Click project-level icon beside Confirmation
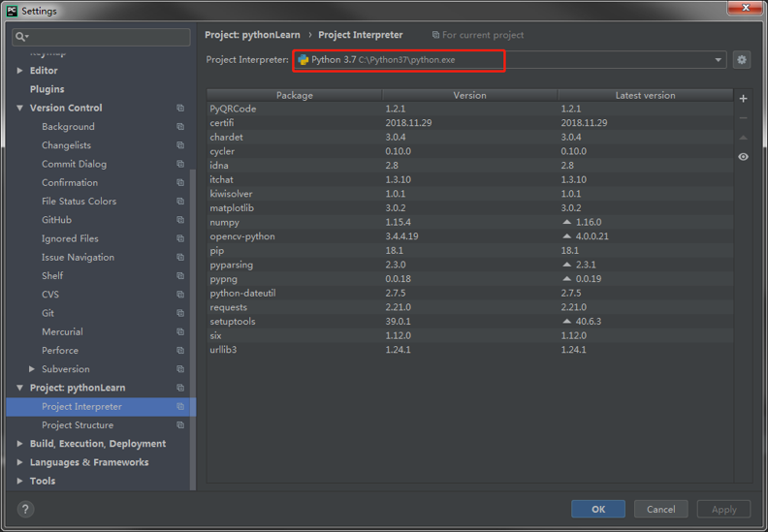This screenshot has width=768, height=532. point(180,182)
